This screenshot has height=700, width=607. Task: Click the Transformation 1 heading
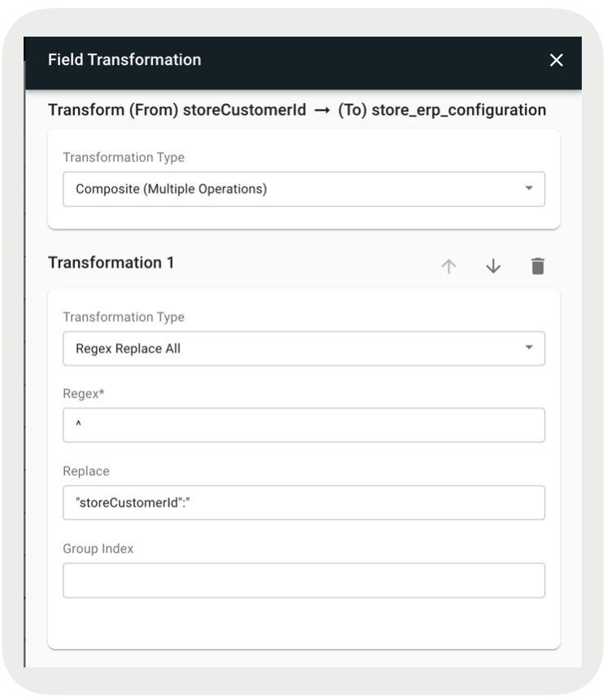pyautogui.click(x=111, y=262)
